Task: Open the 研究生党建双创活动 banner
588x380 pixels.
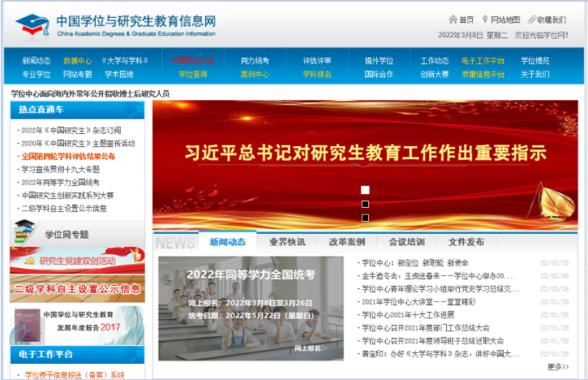Action: point(78,261)
